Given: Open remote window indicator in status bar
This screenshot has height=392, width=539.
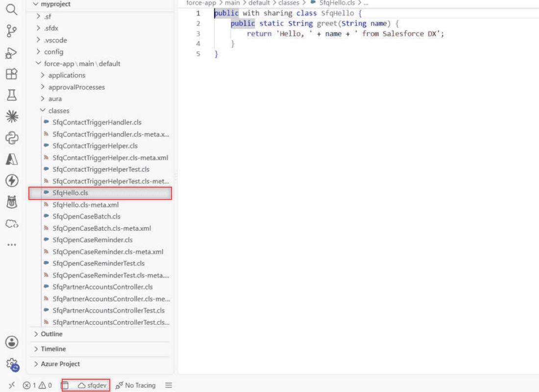Looking at the screenshot, I should point(12,385).
